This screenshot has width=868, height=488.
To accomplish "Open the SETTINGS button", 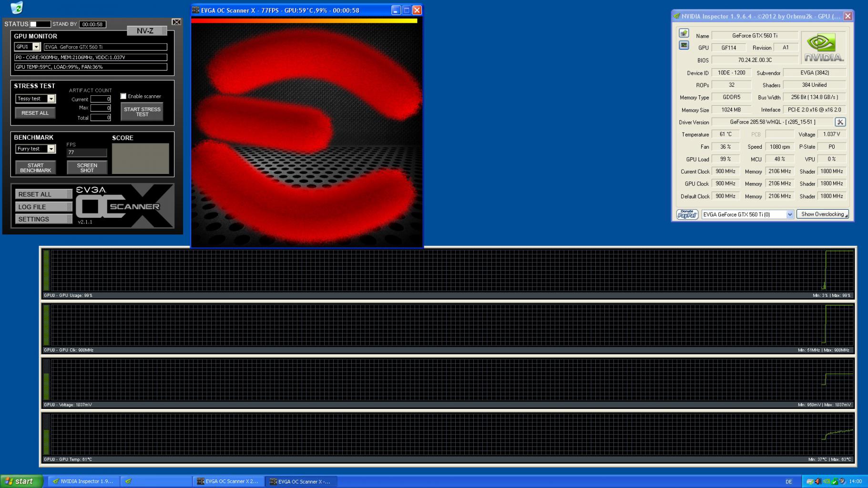I will pyautogui.click(x=43, y=219).
